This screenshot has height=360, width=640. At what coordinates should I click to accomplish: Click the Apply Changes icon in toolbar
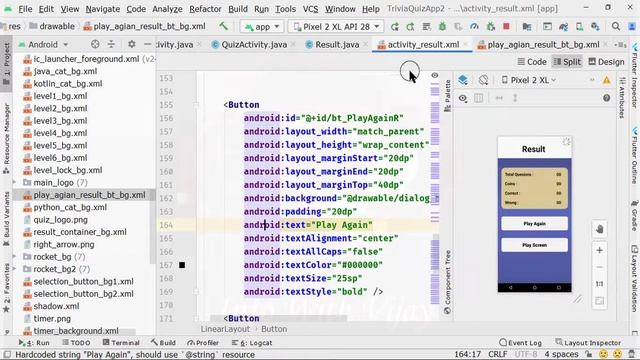pos(410,27)
